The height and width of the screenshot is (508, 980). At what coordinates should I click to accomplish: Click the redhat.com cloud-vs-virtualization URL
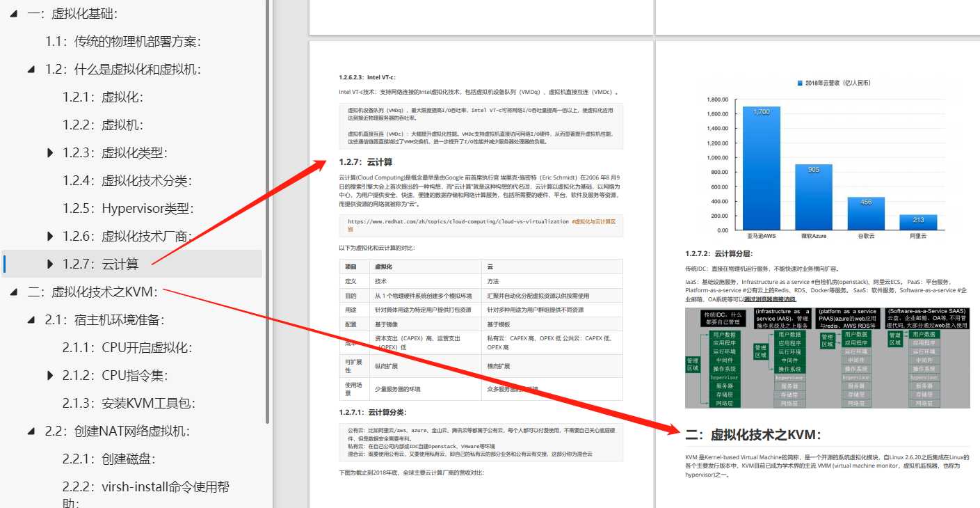point(459,221)
